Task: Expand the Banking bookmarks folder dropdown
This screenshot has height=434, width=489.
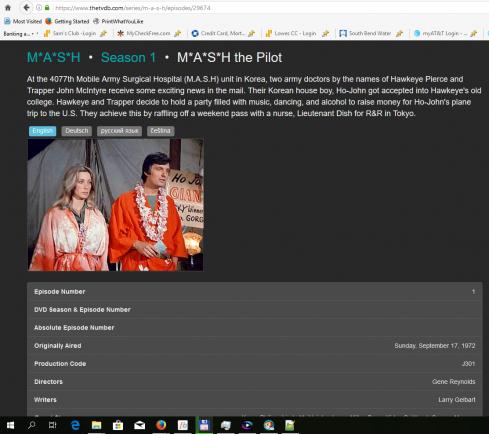Action: [21, 34]
